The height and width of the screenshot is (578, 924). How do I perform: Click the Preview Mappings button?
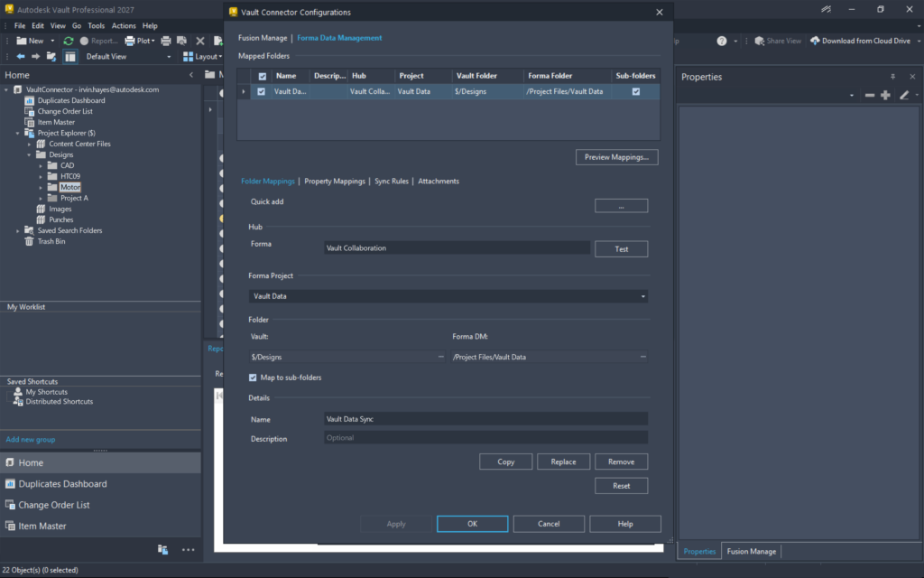point(616,157)
